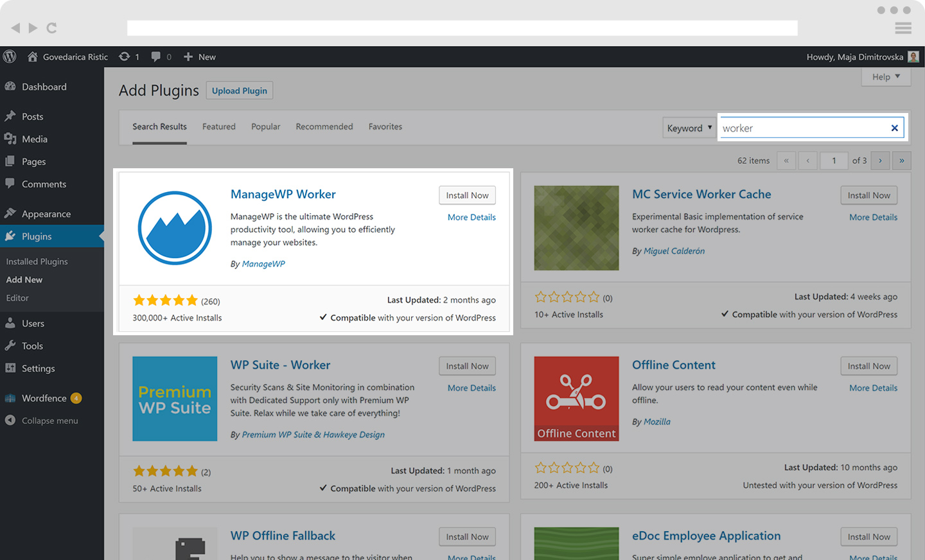Click the plus icon next to New

click(x=188, y=57)
